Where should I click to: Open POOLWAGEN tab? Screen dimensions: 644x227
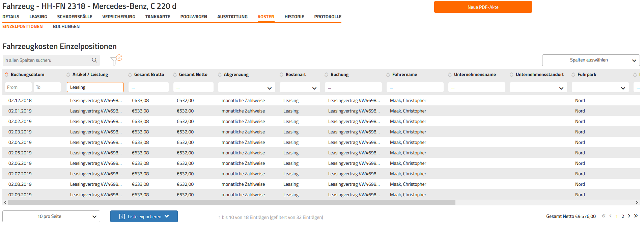194,17
